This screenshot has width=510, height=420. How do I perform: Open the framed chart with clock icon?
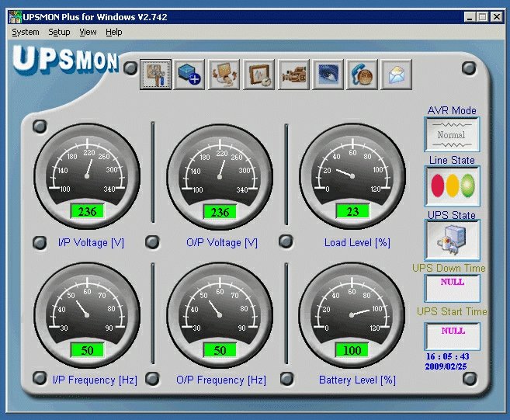point(259,75)
